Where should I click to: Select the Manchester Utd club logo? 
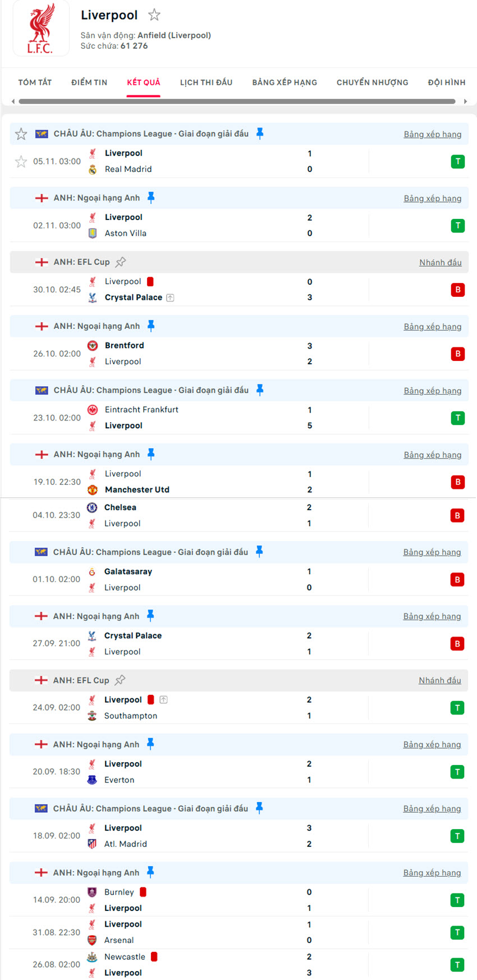click(x=93, y=489)
